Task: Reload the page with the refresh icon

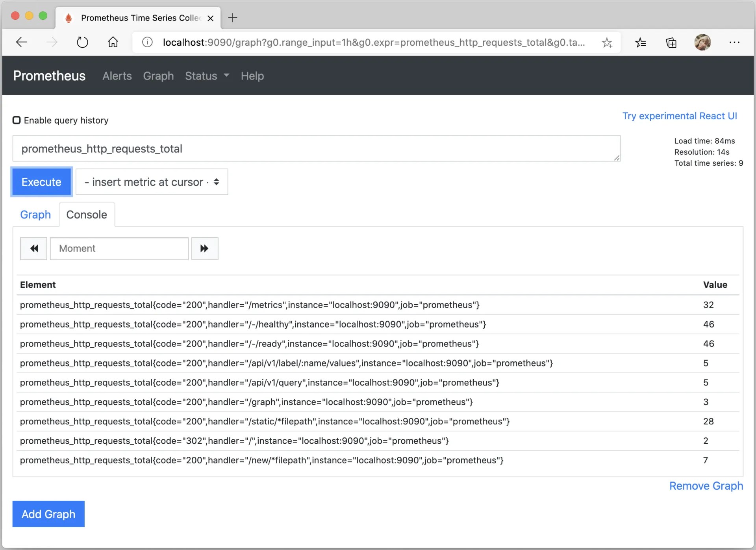Action: point(82,42)
